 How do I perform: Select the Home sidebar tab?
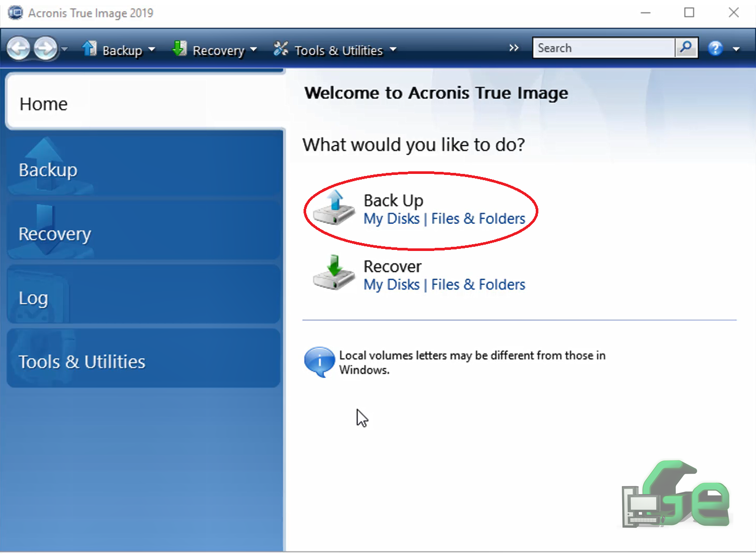tap(145, 102)
